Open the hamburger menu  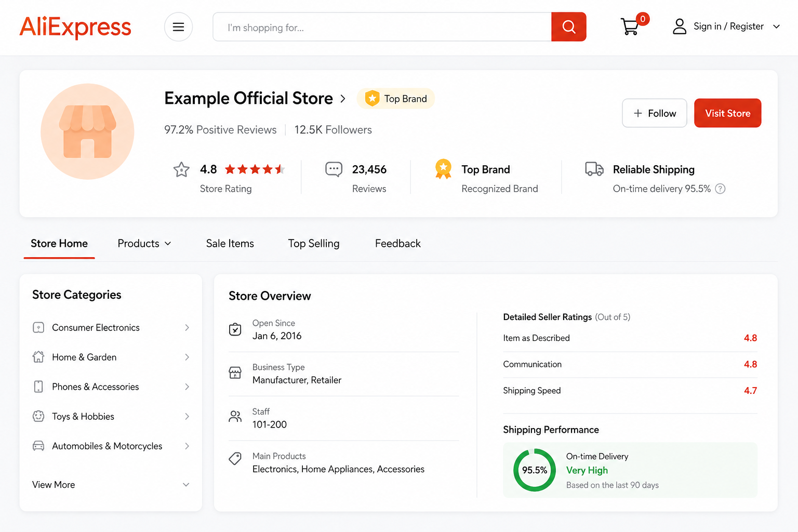[178, 26]
